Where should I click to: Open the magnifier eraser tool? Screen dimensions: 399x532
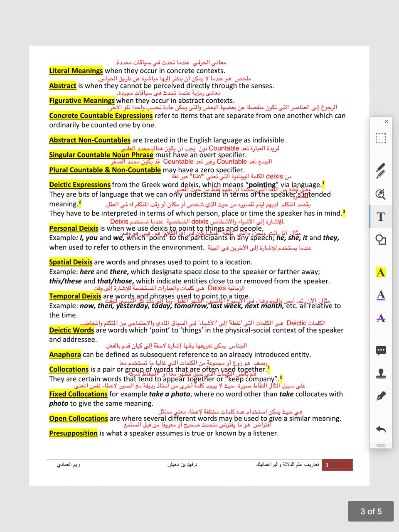click(381, 194)
